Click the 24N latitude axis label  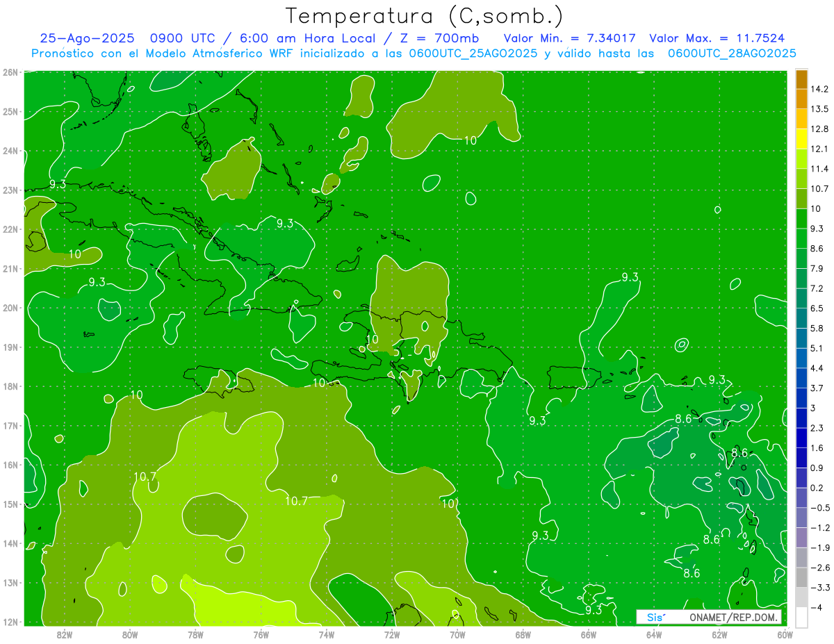coord(10,151)
